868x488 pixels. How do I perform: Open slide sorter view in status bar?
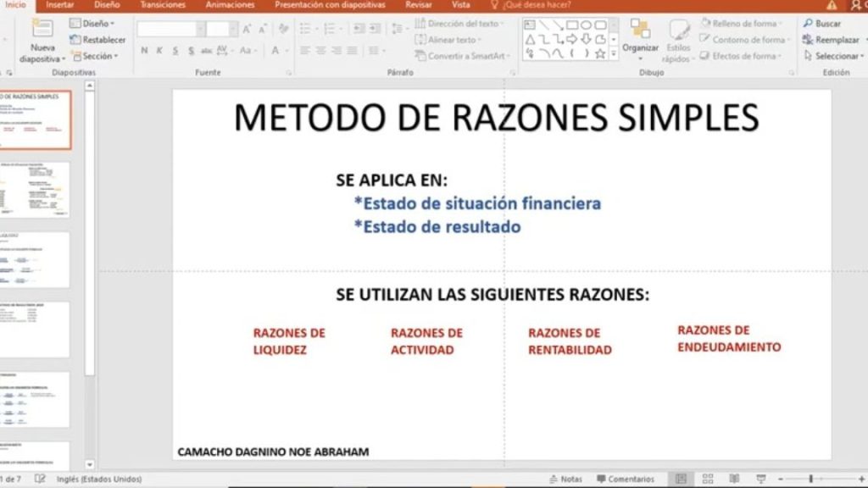click(x=708, y=479)
